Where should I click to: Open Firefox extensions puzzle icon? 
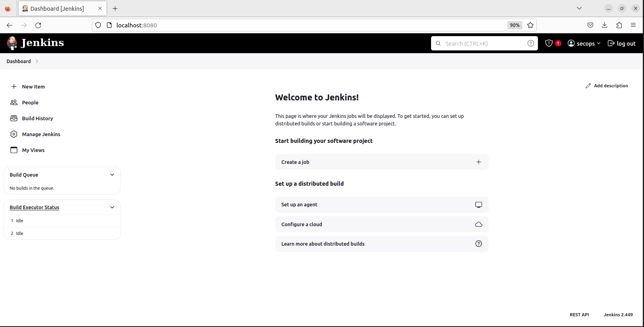(619, 25)
